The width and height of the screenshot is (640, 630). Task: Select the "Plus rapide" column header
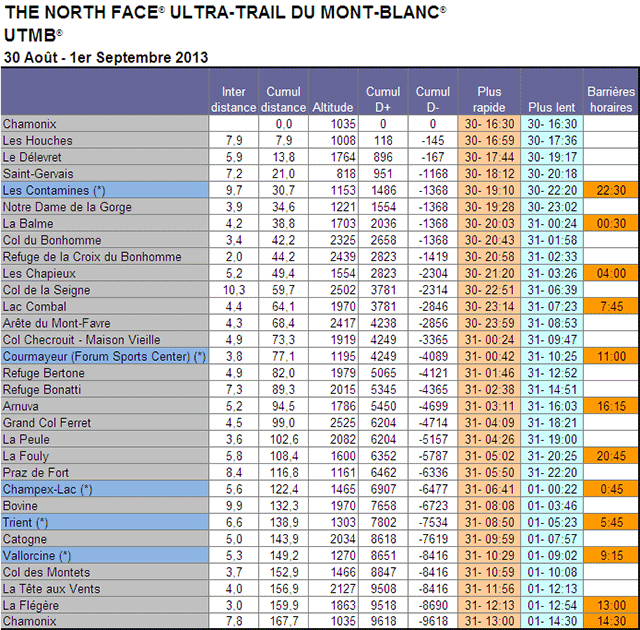pos(489,100)
